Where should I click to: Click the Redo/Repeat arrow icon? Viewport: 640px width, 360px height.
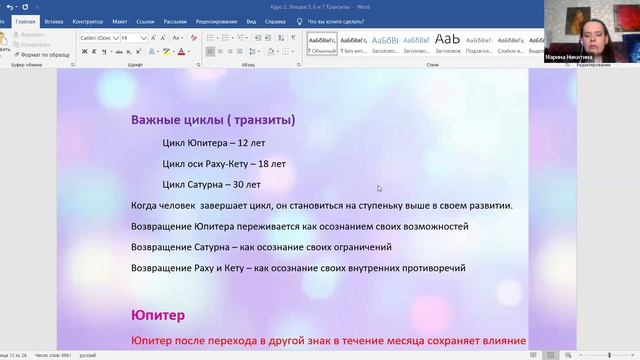25,7
